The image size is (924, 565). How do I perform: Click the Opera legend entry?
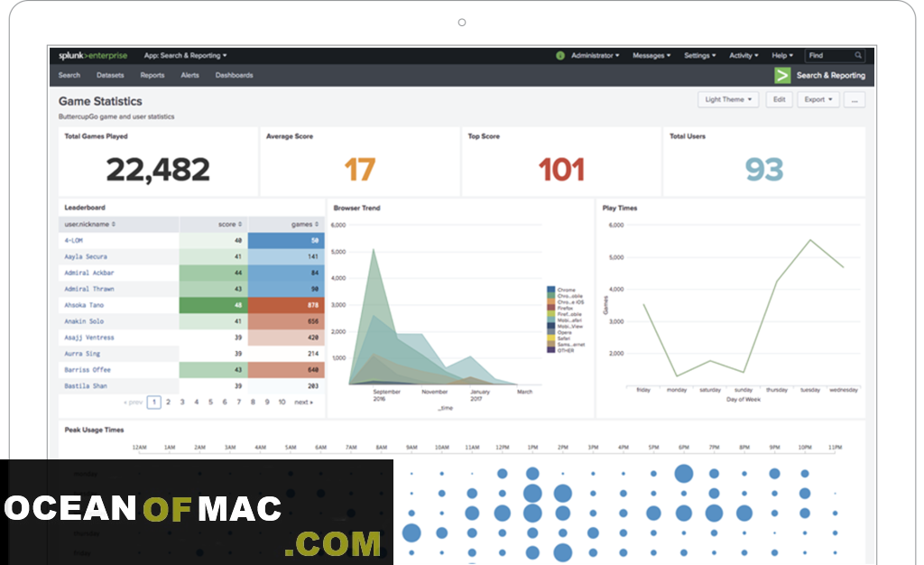(564, 332)
